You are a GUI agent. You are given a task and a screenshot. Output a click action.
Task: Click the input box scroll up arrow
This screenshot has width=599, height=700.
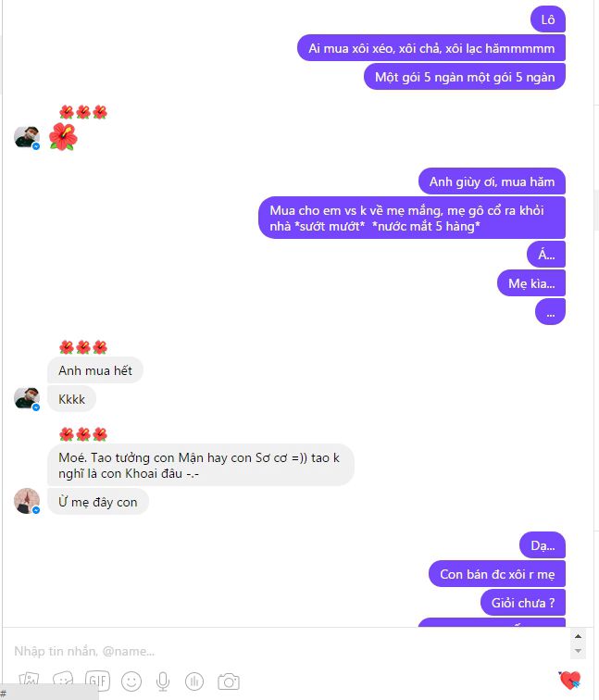click(578, 636)
